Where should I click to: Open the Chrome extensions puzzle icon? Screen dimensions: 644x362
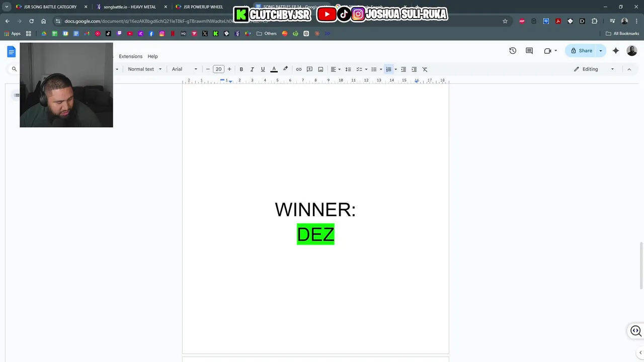(x=595, y=21)
